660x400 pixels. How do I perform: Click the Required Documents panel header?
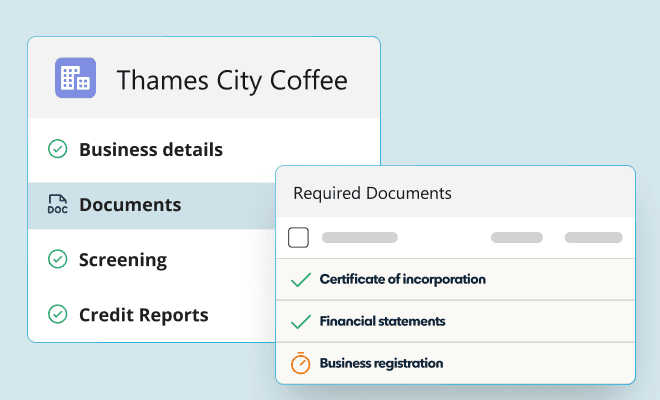tap(372, 193)
